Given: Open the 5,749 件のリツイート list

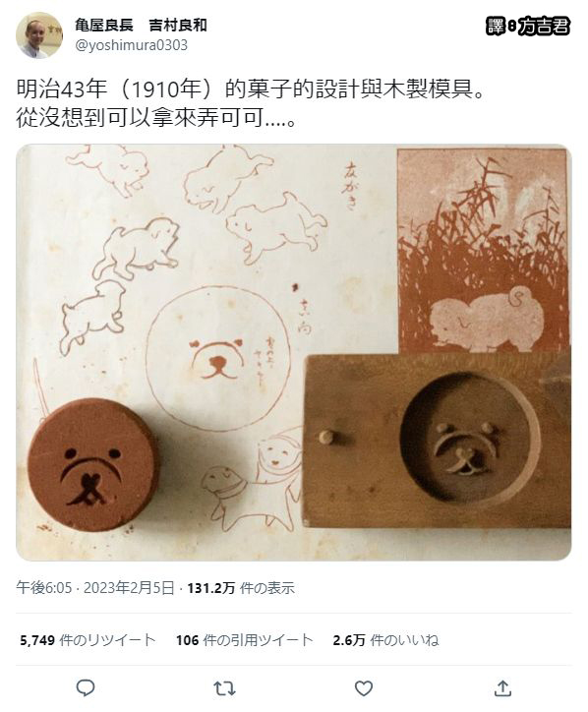Looking at the screenshot, I should click(x=88, y=640).
